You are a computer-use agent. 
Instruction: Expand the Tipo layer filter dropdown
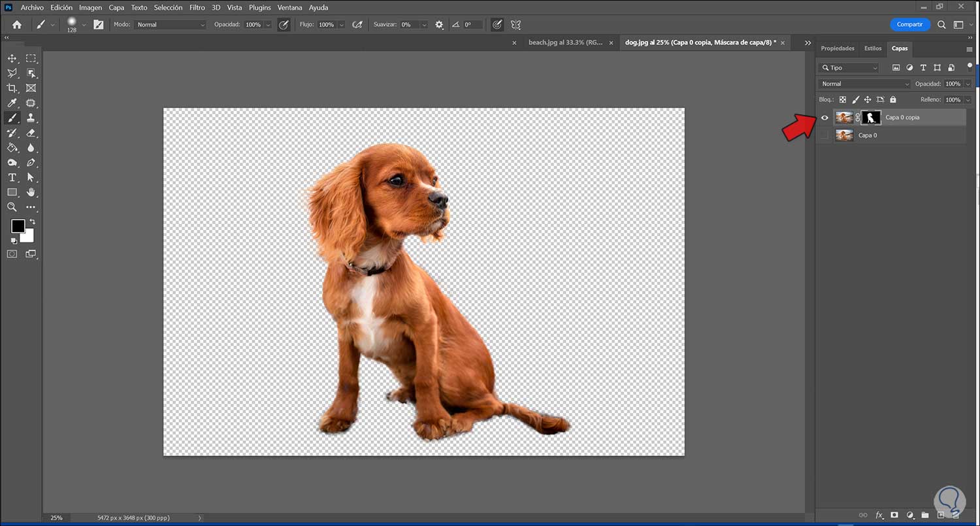849,68
